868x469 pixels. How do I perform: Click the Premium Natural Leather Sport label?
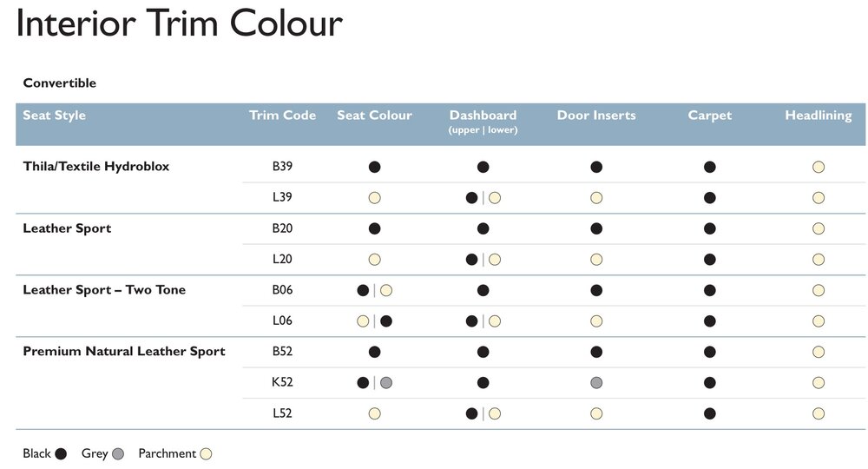click(124, 352)
